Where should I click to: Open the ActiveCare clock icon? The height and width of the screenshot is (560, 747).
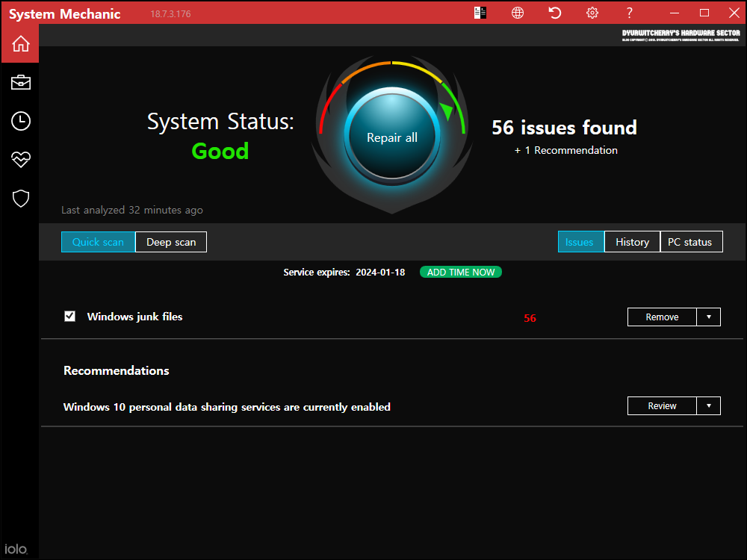click(x=20, y=121)
